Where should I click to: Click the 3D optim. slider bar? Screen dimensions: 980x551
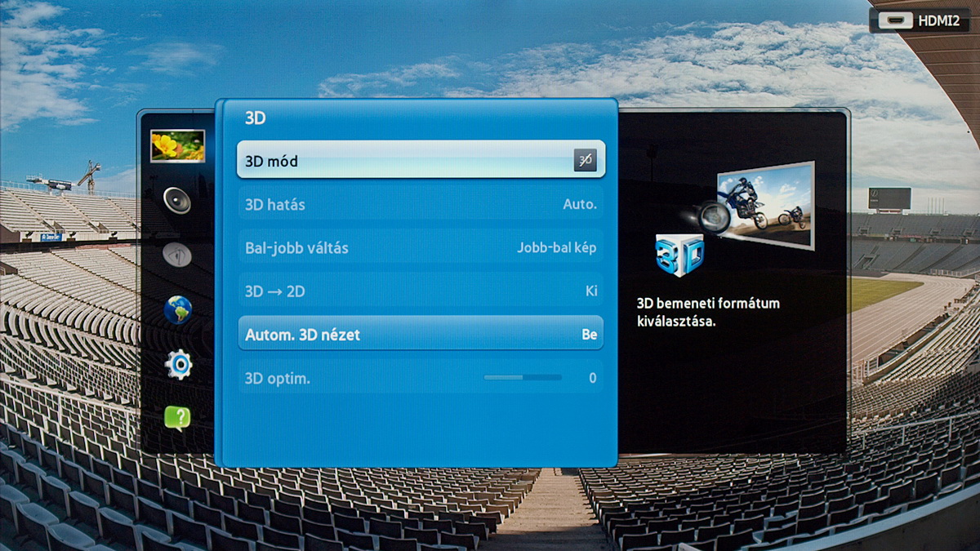click(523, 378)
